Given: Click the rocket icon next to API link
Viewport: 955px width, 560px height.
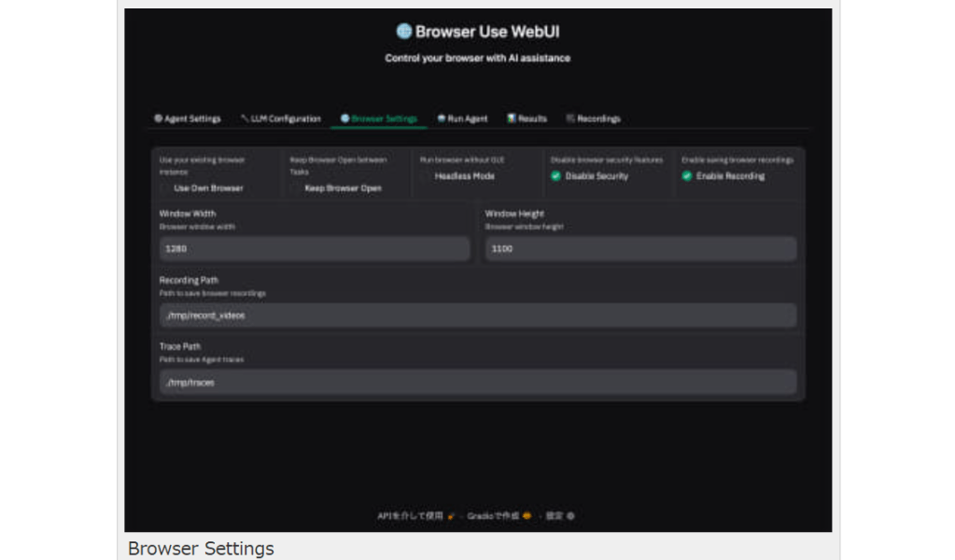Looking at the screenshot, I should (452, 515).
